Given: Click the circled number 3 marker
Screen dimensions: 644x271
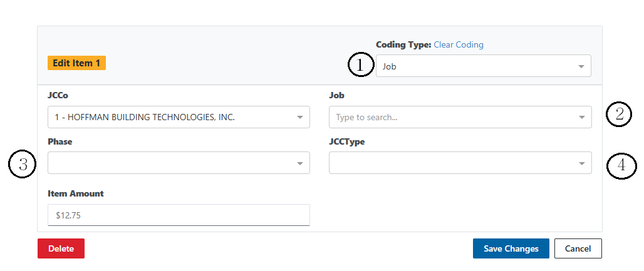Looking at the screenshot, I should (22, 165).
